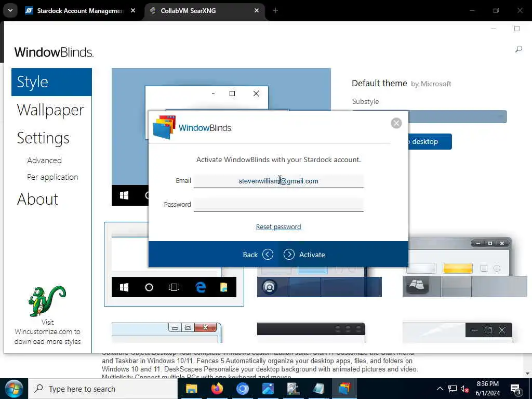Image resolution: width=532 pixels, height=399 pixels.
Task: Click Task View icon in style preview
Action: pyautogui.click(x=174, y=287)
